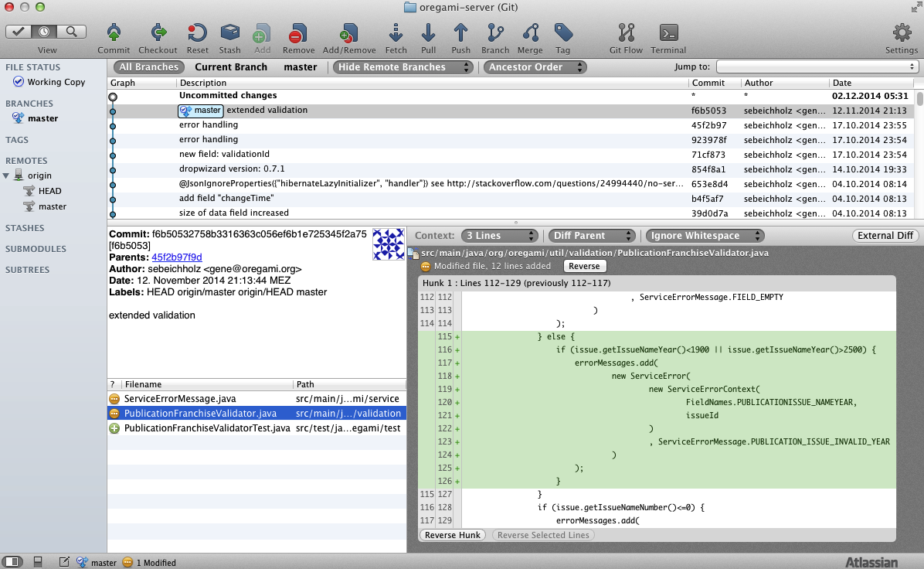
Task: Switch to log clock view
Action: tap(44, 31)
